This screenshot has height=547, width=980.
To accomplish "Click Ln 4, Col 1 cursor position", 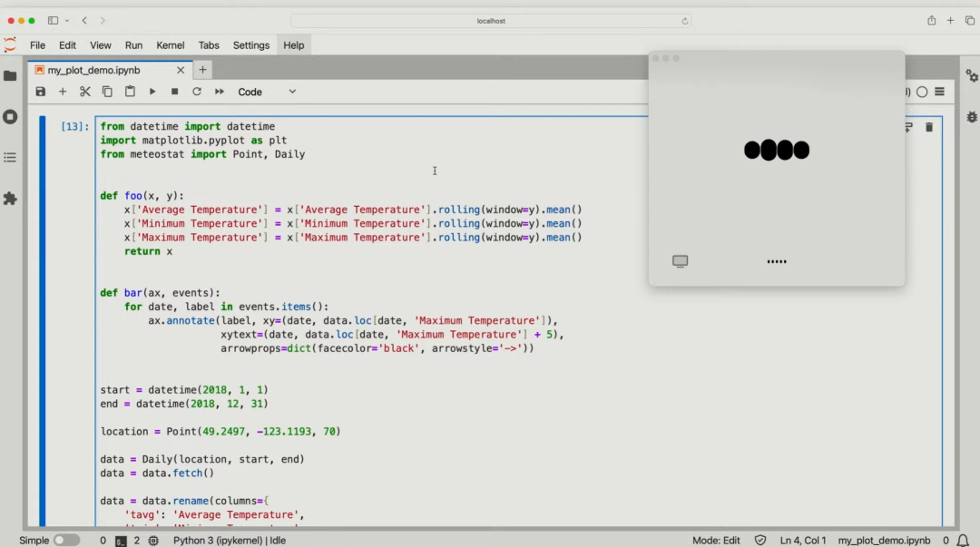I will point(803,540).
